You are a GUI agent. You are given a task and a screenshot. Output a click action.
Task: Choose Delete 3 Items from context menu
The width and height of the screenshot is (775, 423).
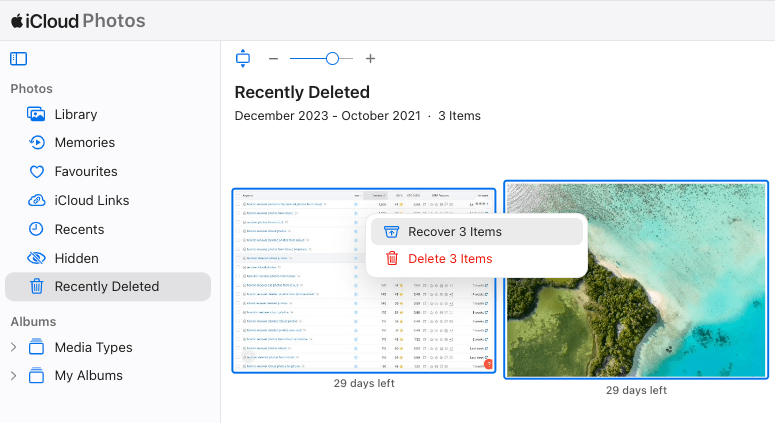click(476, 258)
